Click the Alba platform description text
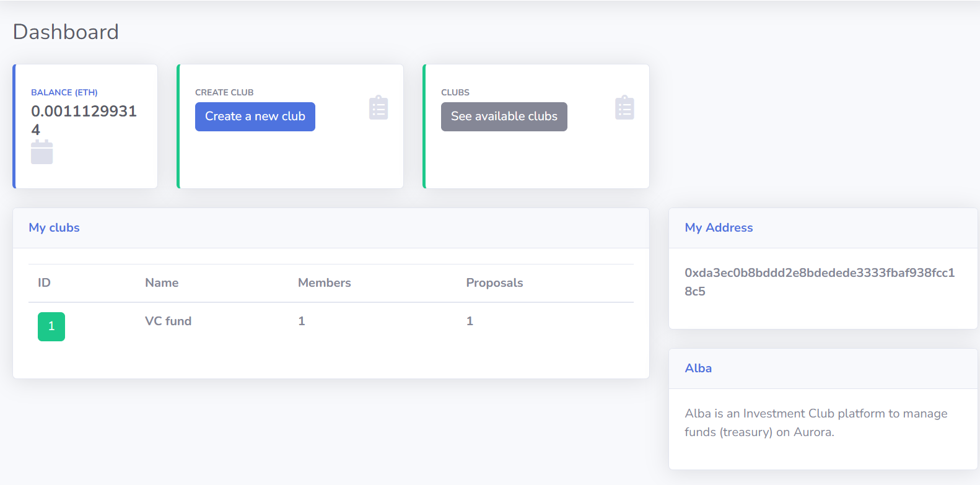The width and height of the screenshot is (980, 485). coord(815,422)
